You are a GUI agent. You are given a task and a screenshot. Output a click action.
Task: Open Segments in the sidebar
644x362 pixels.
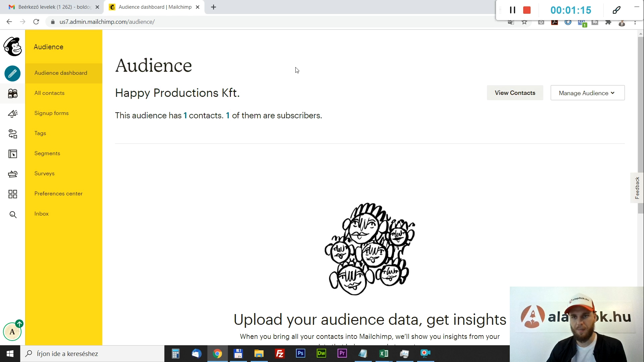click(x=64, y=154)
